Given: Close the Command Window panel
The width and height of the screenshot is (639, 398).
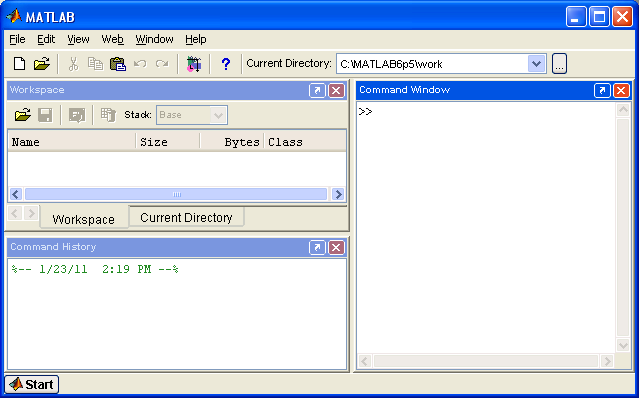Looking at the screenshot, I should coord(621,90).
